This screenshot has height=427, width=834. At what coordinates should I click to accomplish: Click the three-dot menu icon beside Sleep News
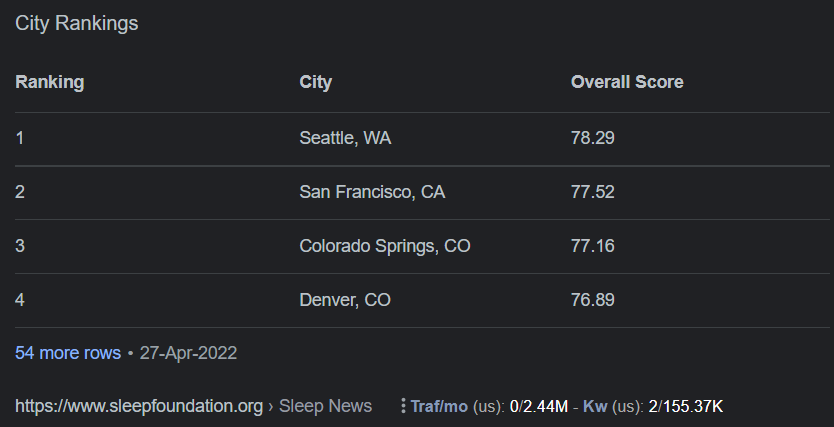(x=403, y=406)
